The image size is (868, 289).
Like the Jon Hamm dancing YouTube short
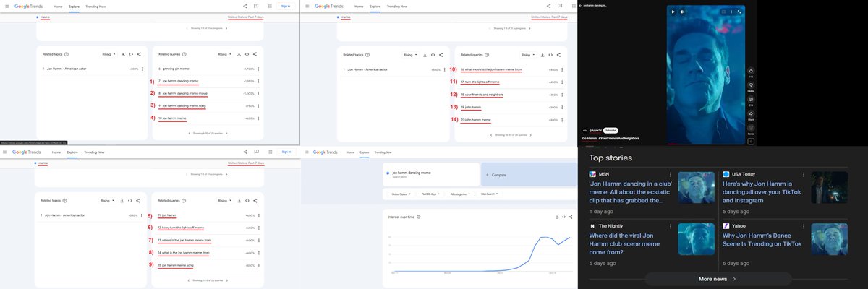point(751,71)
